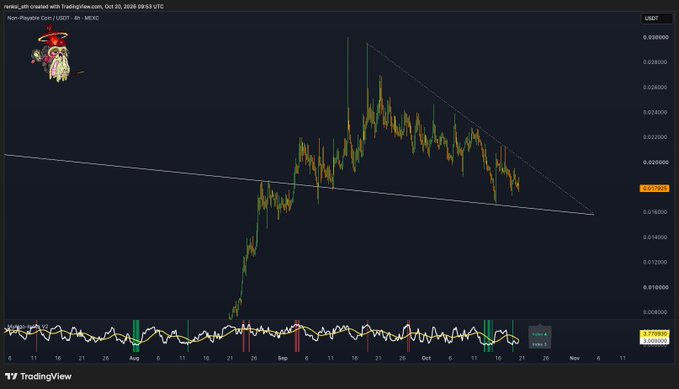
Task: Click the 0.008000 price axis label
Action: (x=656, y=312)
